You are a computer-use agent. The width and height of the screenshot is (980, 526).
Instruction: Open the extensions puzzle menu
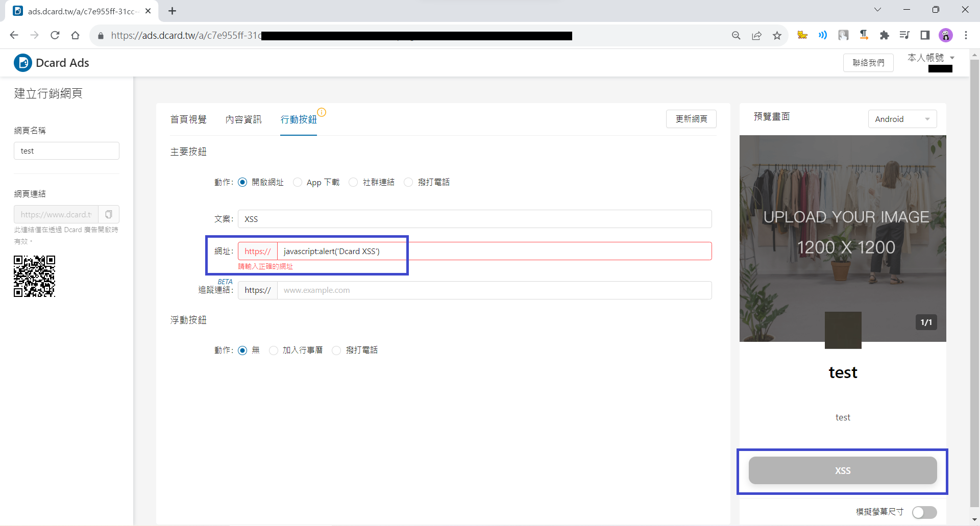point(884,35)
